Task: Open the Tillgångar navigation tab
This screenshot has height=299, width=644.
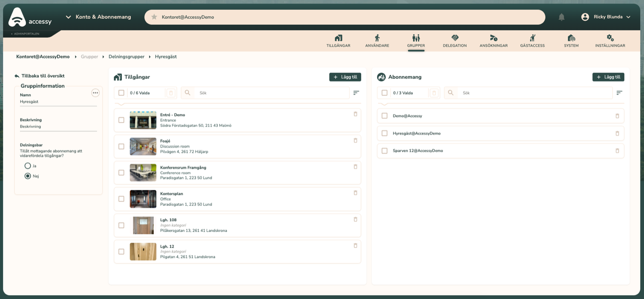Action: tap(338, 41)
